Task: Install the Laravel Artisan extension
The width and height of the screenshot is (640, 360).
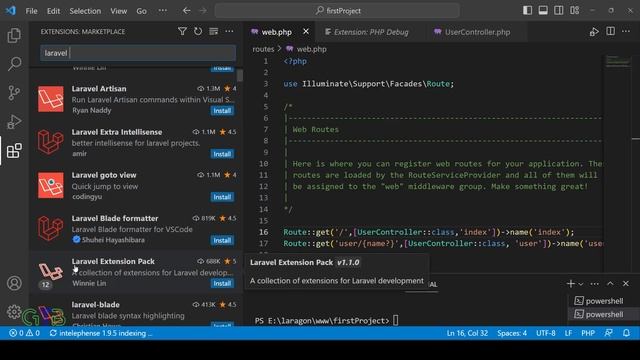Action: [222, 111]
